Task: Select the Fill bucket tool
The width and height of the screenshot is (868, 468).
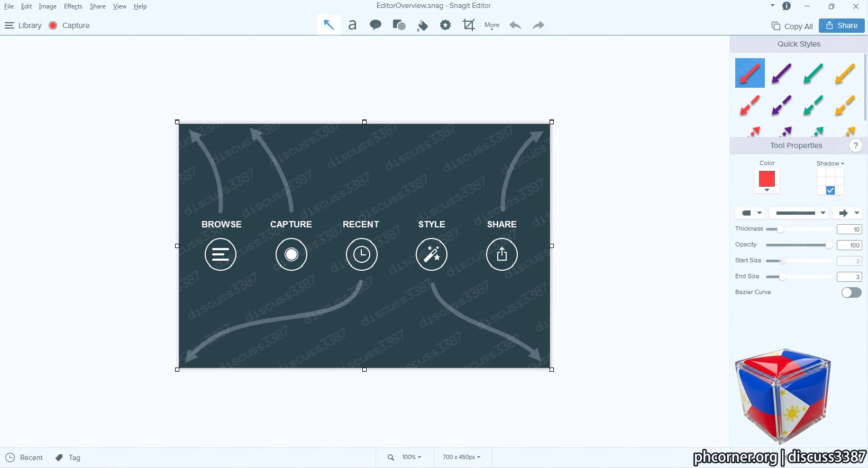Action: (422, 25)
